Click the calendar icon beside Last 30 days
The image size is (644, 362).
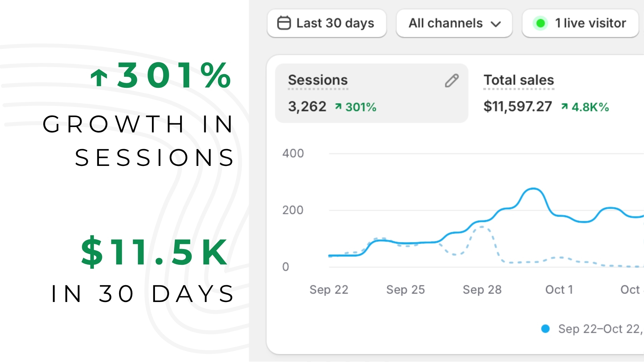tap(284, 23)
